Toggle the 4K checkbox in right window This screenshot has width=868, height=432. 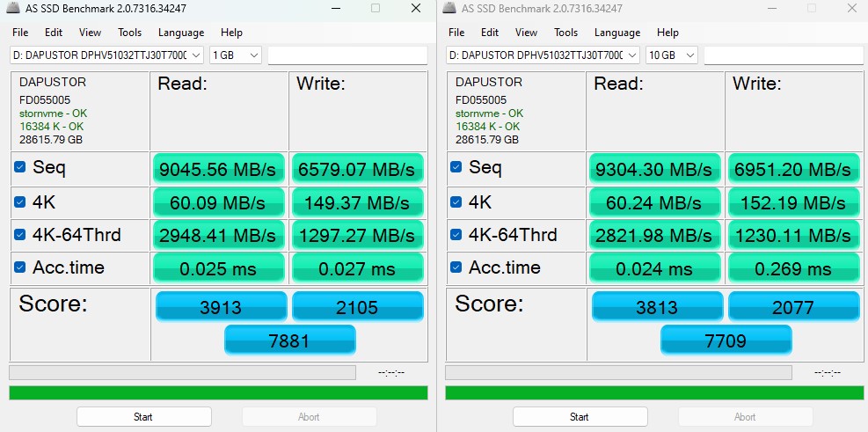coord(456,201)
